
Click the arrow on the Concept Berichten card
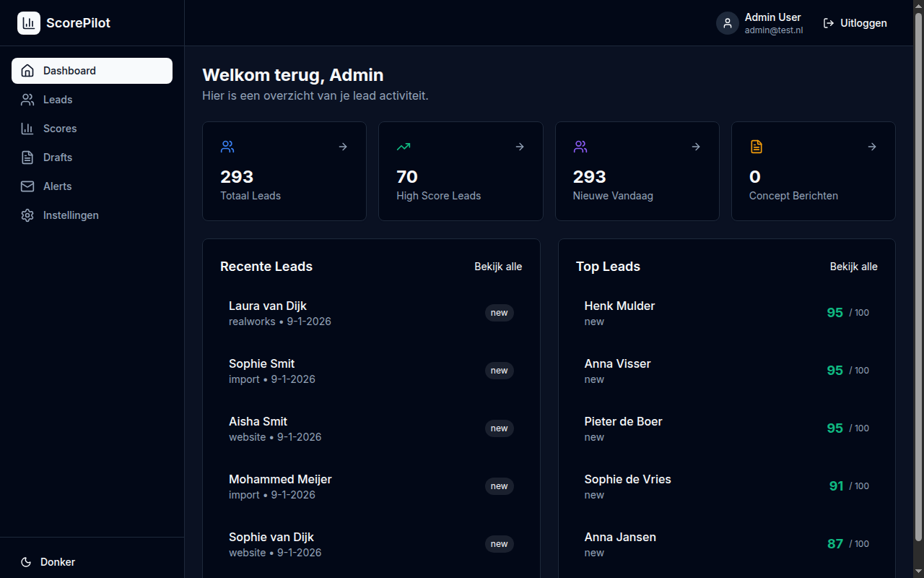pos(872,147)
